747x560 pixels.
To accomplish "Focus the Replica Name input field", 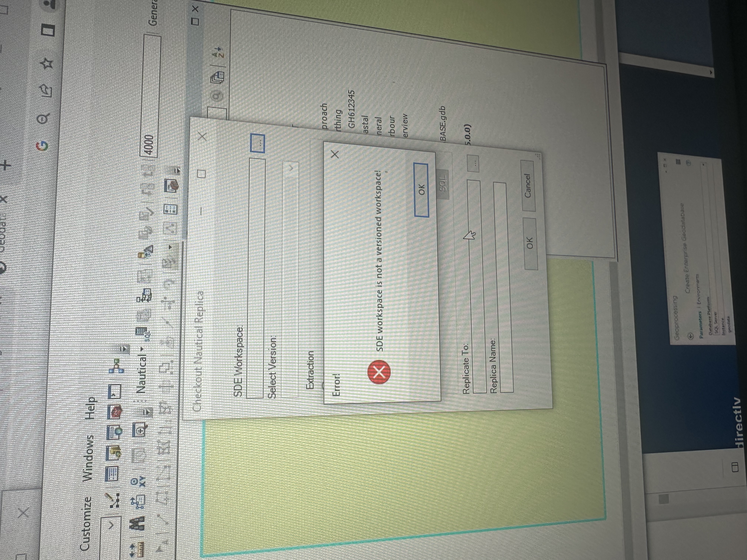I will click(503, 288).
